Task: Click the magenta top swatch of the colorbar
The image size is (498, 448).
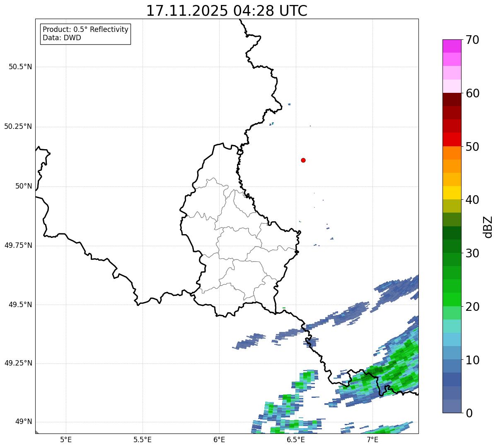Action: click(x=452, y=46)
